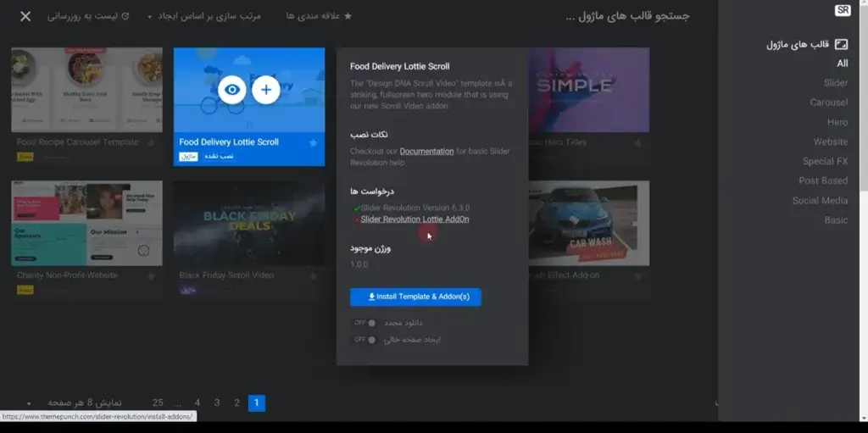This screenshot has height=433, width=868.
Task: Close the template library with X
Action: point(25,16)
